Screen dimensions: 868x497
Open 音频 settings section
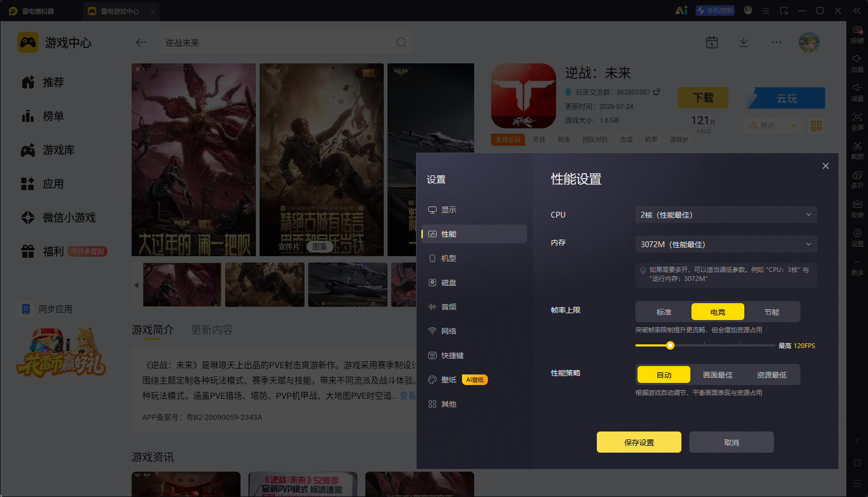tap(474, 307)
